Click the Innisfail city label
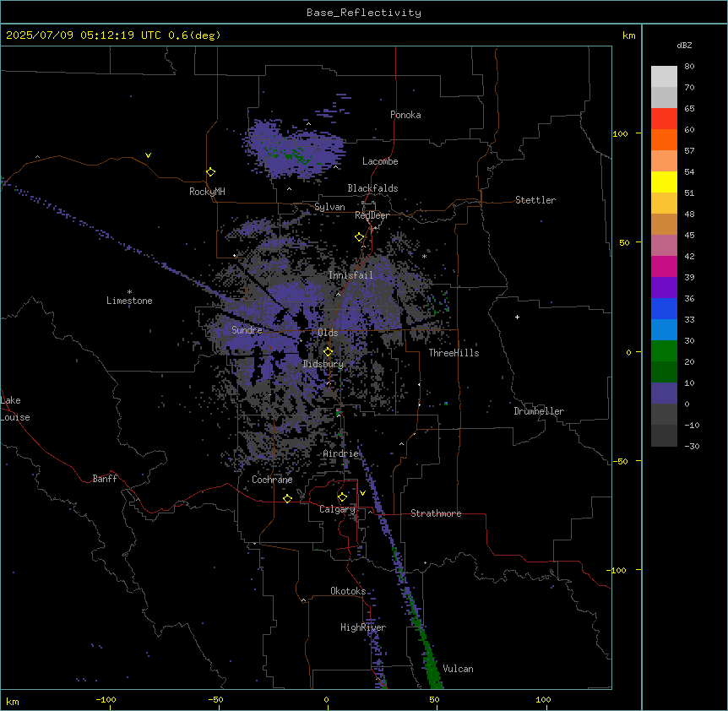 pos(350,275)
